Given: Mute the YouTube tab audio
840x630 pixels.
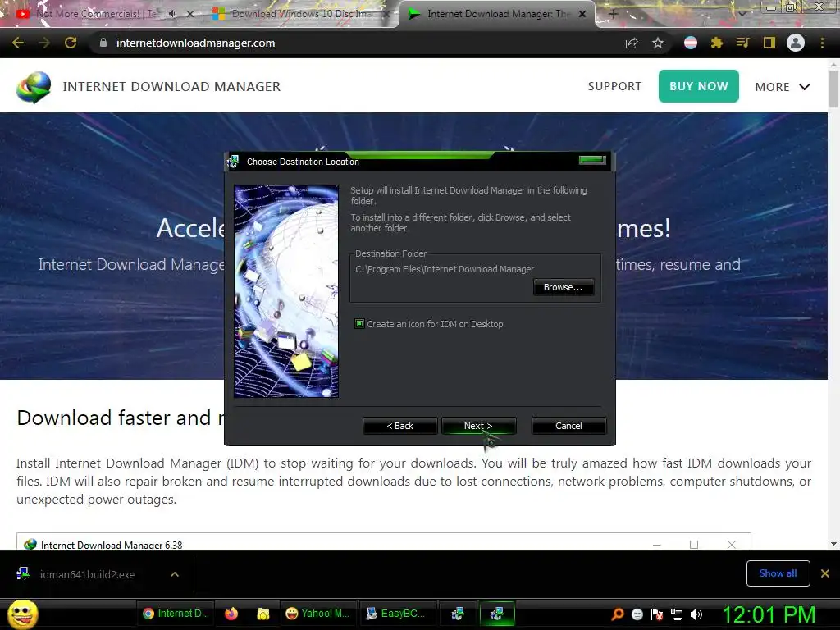Looking at the screenshot, I should [172, 14].
